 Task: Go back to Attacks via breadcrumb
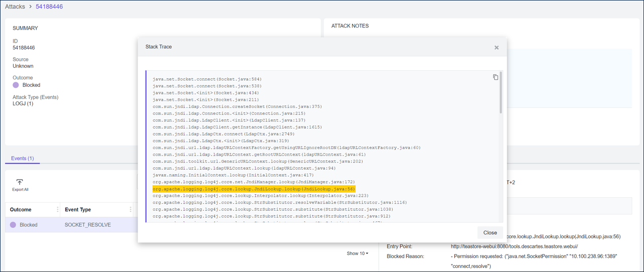[15, 7]
